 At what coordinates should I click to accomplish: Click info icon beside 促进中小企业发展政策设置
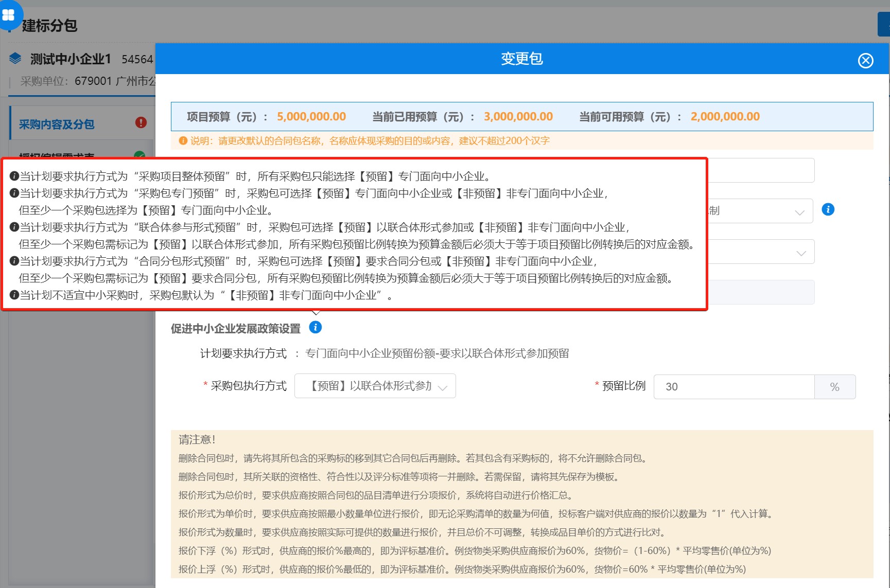[x=315, y=327]
